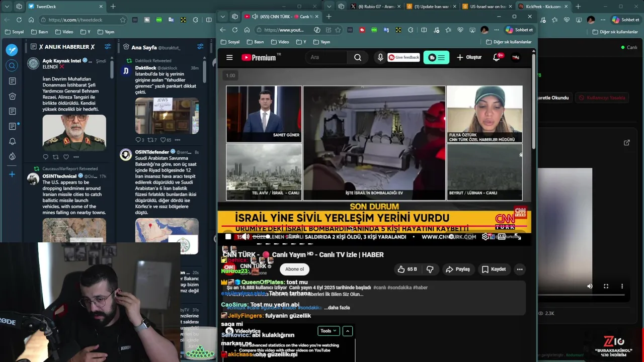Open Video bookmarks folder in YouTube window
This screenshot has height=362, width=644.
pyautogui.click(x=280, y=42)
